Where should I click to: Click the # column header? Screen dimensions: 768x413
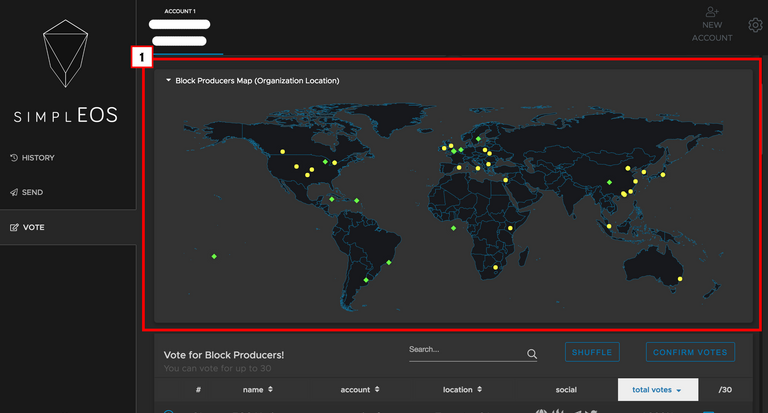point(198,389)
